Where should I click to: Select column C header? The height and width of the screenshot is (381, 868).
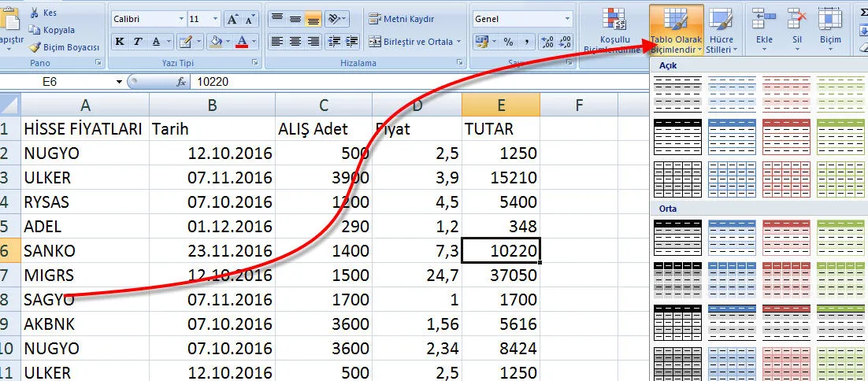(x=324, y=105)
